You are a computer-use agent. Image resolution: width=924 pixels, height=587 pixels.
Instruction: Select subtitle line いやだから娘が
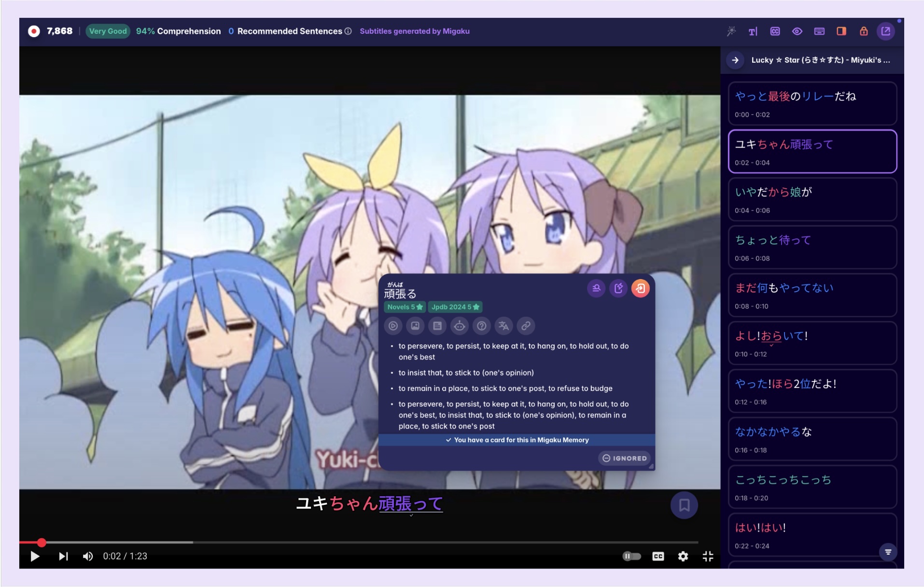pos(812,199)
